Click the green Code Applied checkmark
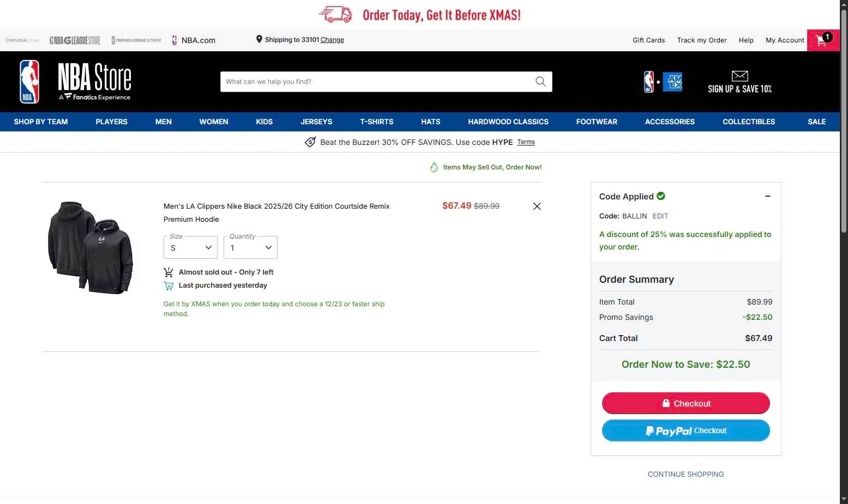Screen dimensions: 848x504 coord(661,196)
